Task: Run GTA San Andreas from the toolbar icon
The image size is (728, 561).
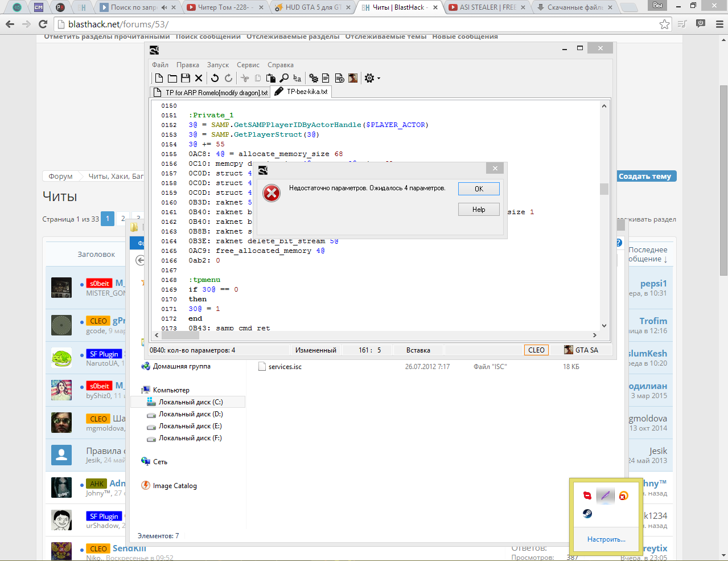Action: (353, 78)
